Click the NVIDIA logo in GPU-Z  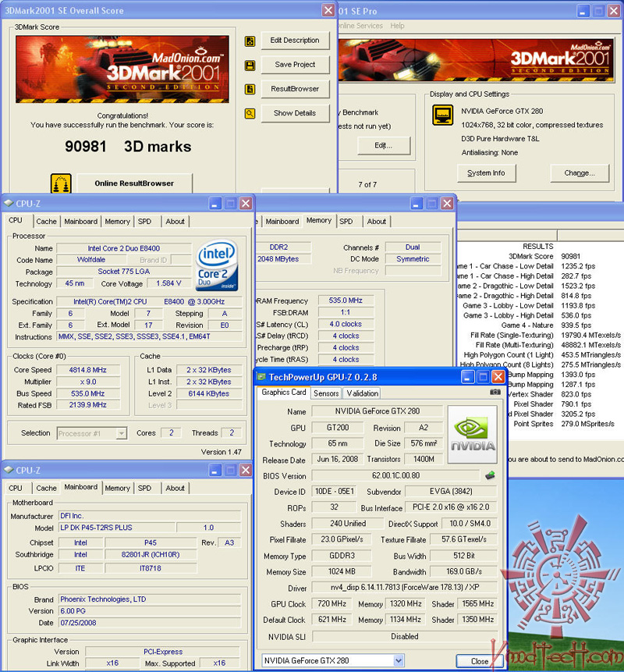tap(473, 434)
